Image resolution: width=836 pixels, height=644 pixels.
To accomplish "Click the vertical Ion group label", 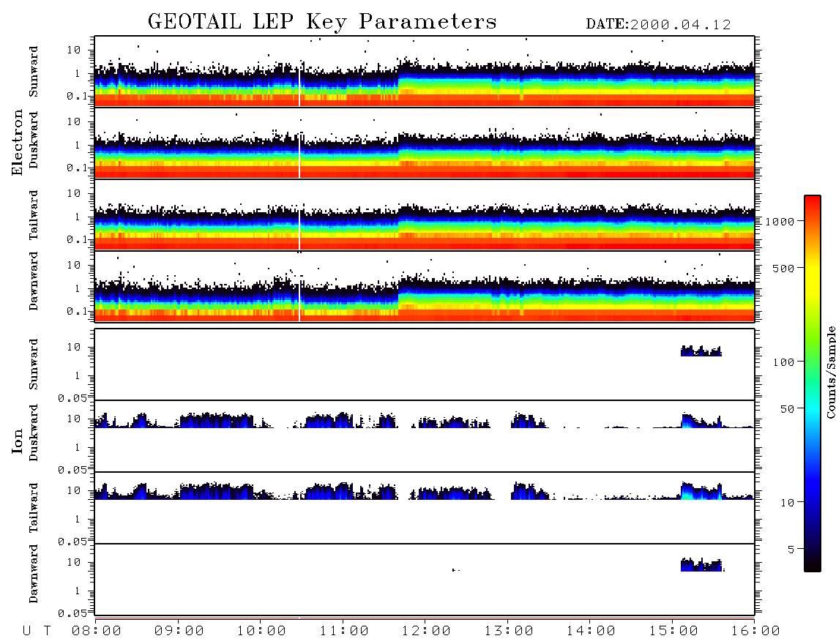I will pyautogui.click(x=17, y=441).
